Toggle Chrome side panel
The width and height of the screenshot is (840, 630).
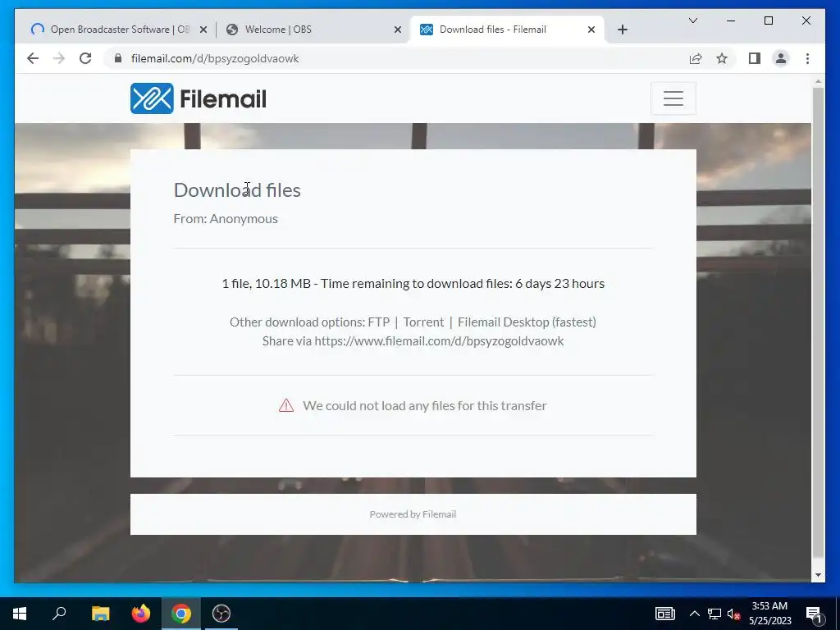pyautogui.click(x=755, y=58)
